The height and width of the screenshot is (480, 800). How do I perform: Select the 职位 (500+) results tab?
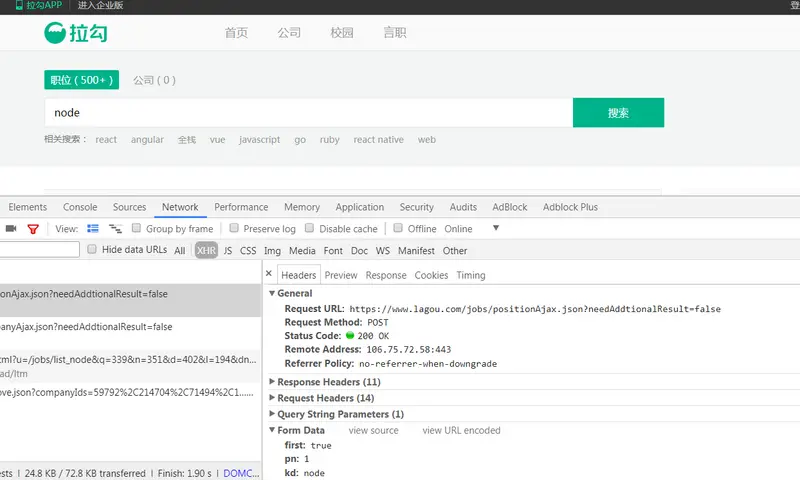pos(82,80)
